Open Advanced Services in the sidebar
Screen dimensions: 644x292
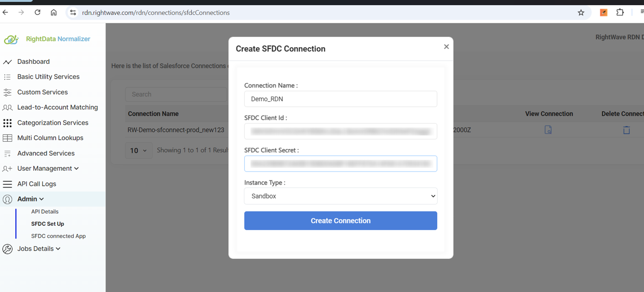tap(46, 153)
